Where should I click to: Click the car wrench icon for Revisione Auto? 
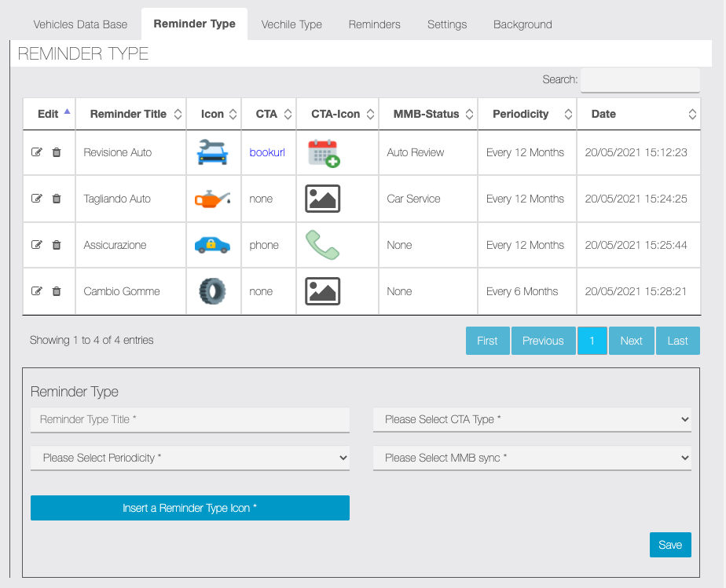point(212,152)
